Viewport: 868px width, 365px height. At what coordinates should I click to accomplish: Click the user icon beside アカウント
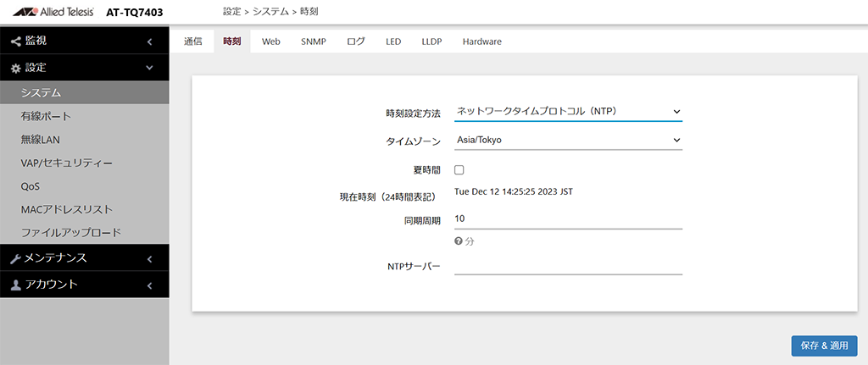point(15,285)
